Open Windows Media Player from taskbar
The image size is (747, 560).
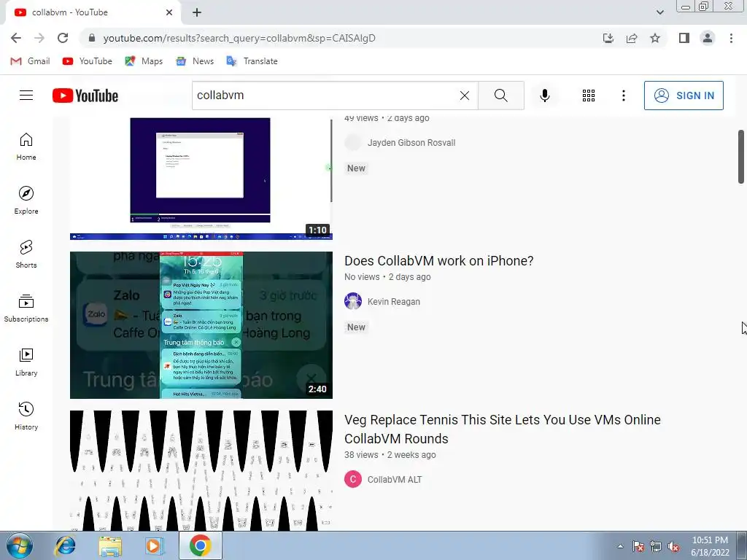click(154, 545)
